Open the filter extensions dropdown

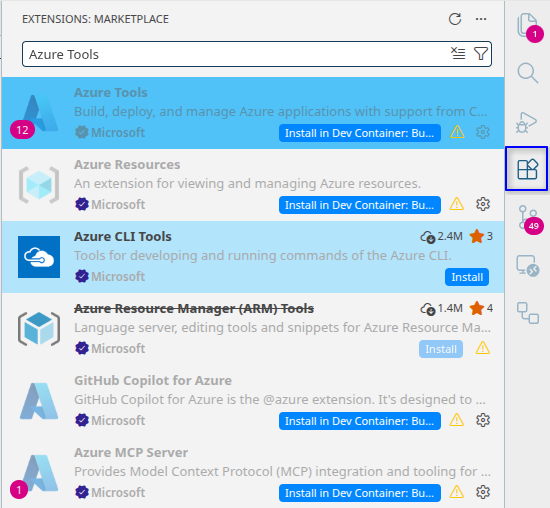tap(481, 54)
